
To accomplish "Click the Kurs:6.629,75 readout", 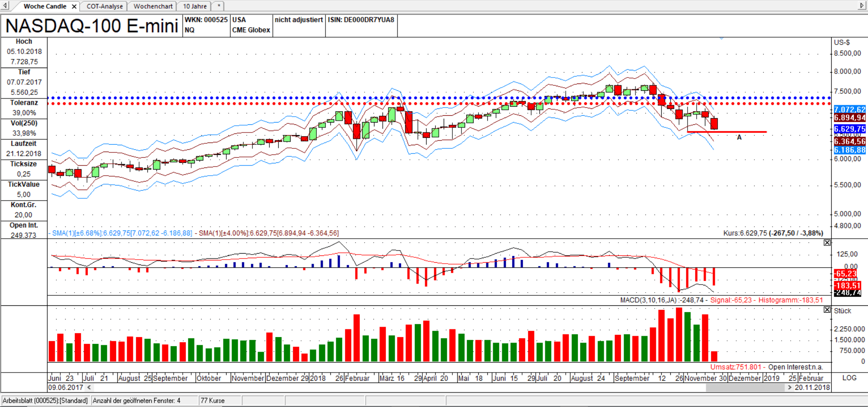I will coord(773,233).
